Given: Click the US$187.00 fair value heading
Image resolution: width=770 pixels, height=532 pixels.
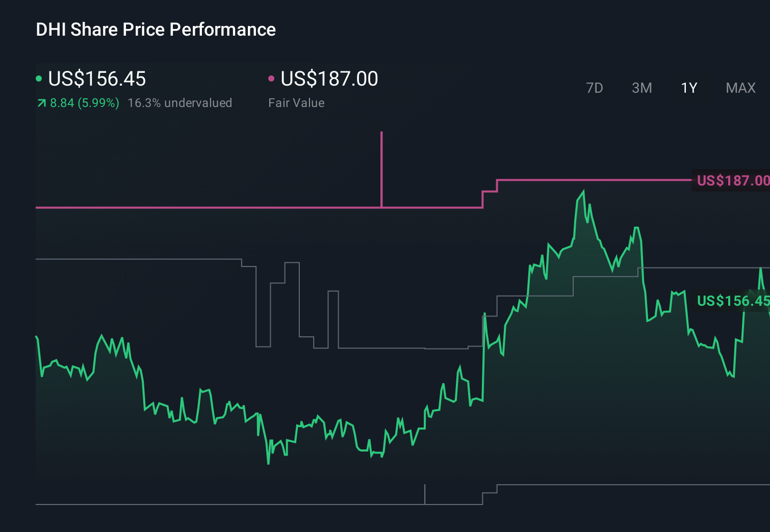Looking at the screenshot, I should 329,79.
